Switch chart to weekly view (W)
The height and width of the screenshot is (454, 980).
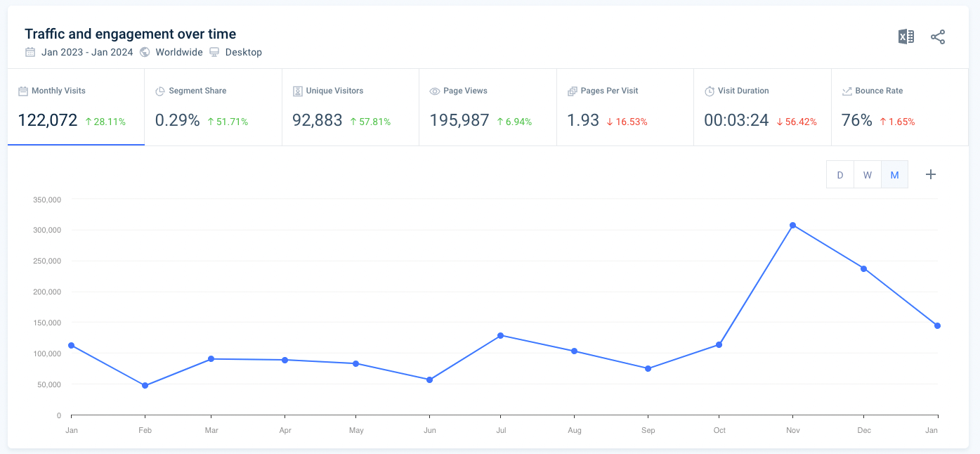[868, 175]
